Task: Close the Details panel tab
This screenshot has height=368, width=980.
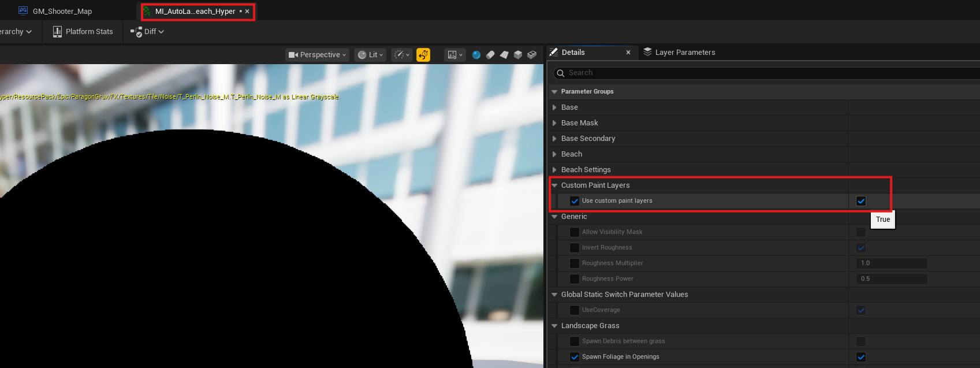Action: (x=628, y=53)
